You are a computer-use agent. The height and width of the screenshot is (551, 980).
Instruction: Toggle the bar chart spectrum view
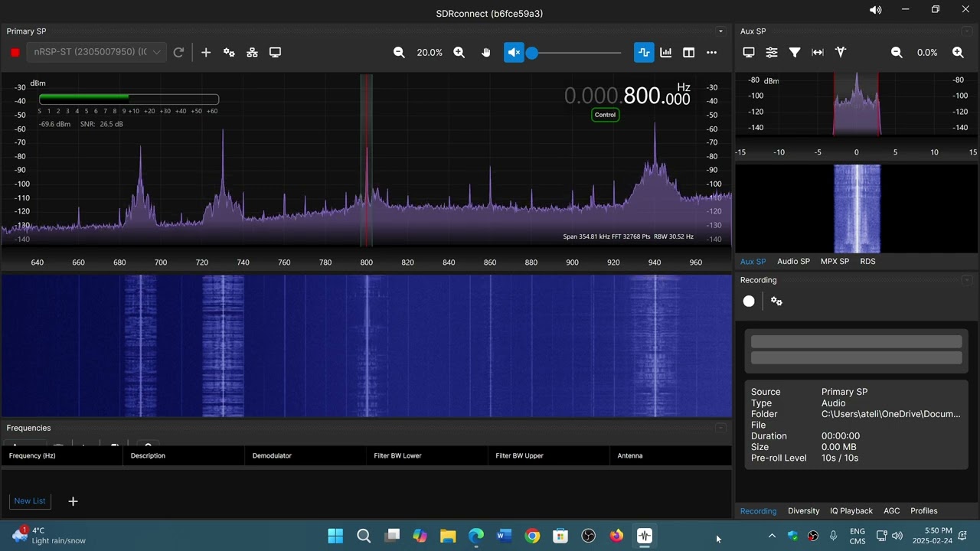pos(666,52)
